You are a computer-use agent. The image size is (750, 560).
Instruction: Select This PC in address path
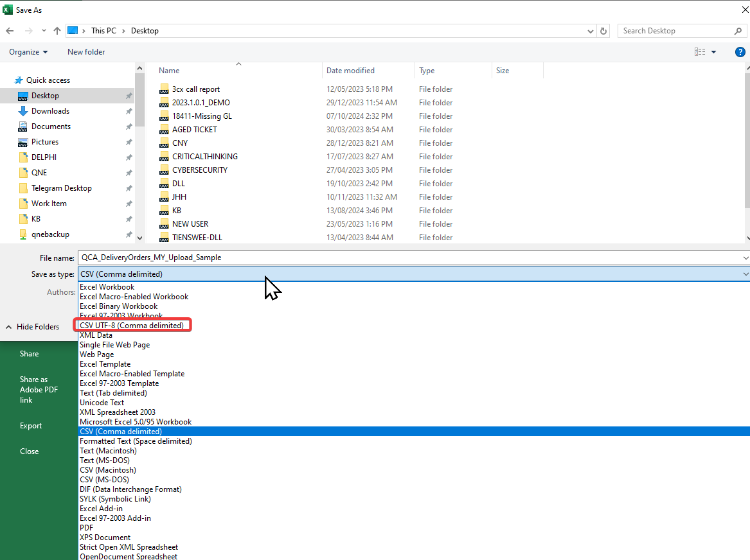(104, 31)
